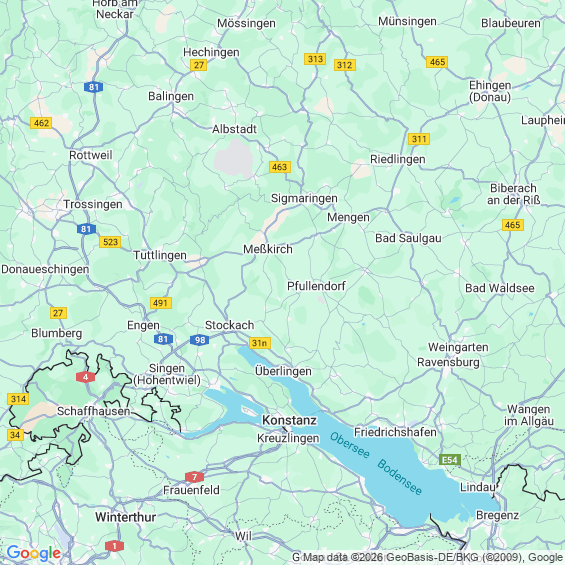Screen dimensions: 565x565
Task: Click the red route 4 shield
Action: click(85, 377)
